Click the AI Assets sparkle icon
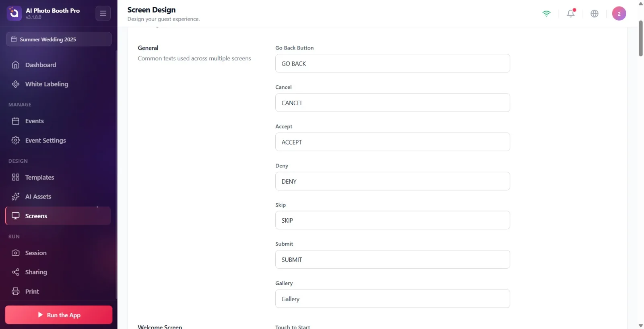This screenshot has width=644, height=329. (16, 197)
